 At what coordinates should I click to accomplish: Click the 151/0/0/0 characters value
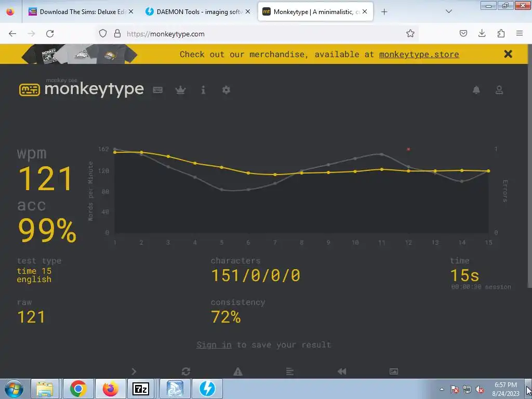(x=256, y=275)
